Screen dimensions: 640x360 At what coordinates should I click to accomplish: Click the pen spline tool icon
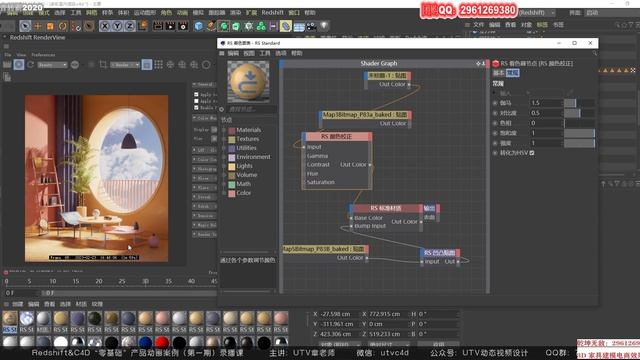point(211,26)
